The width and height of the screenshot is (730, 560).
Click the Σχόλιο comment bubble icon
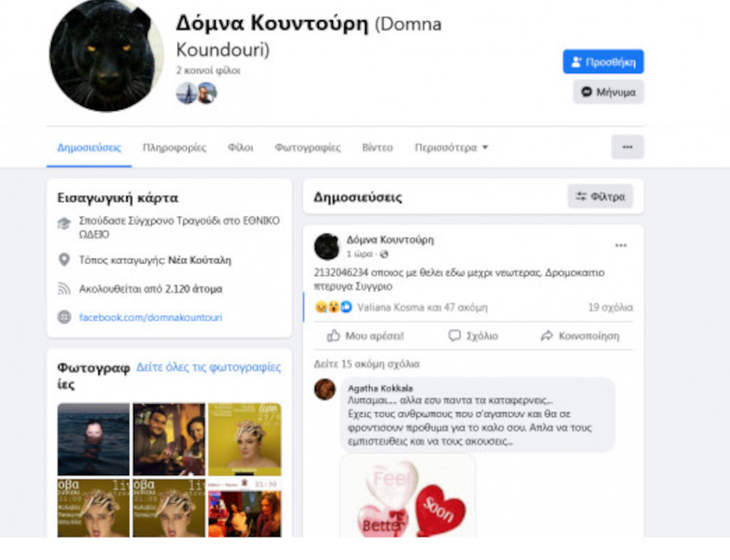[454, 336]
